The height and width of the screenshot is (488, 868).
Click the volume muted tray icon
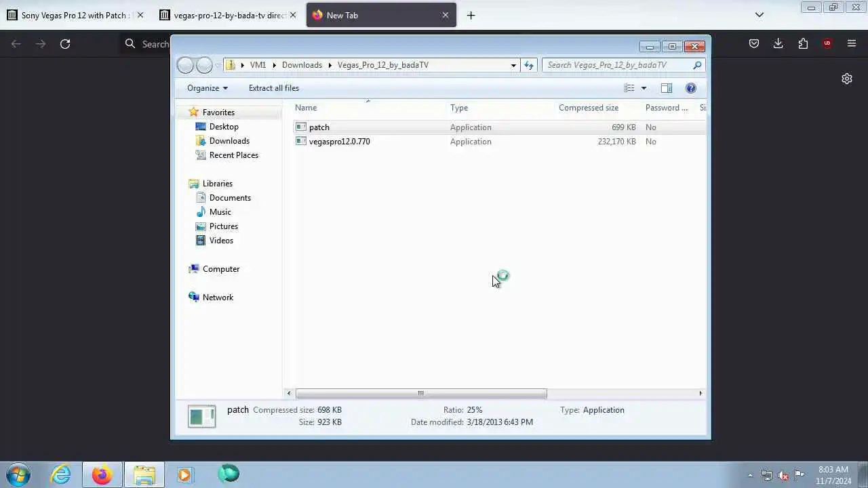click(783, 475)
